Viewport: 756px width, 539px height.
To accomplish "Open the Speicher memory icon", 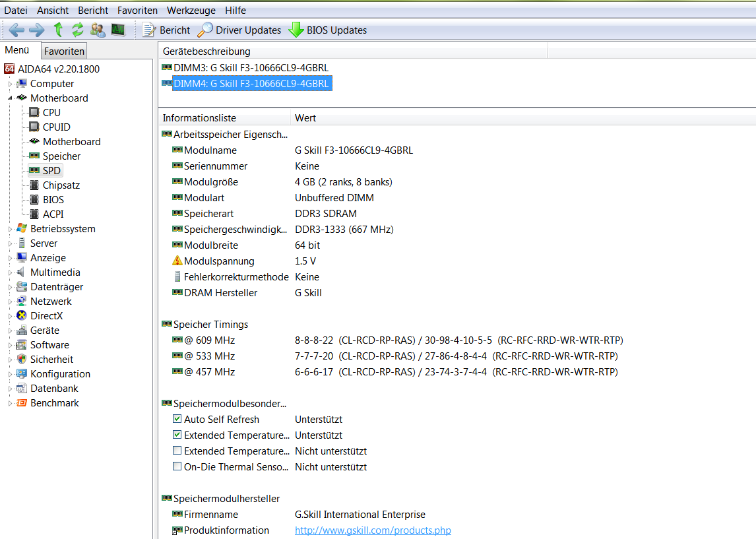I will tap(34, 156).
